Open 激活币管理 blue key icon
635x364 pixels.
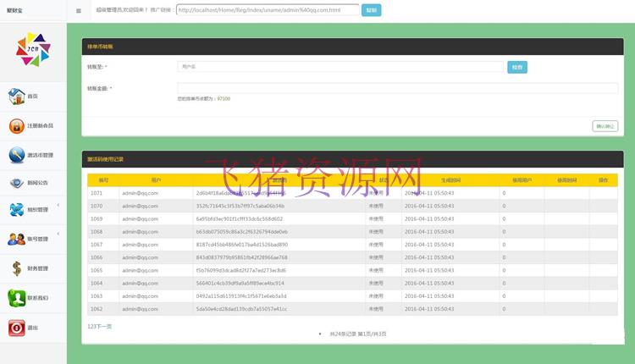(x=16, y=155)
